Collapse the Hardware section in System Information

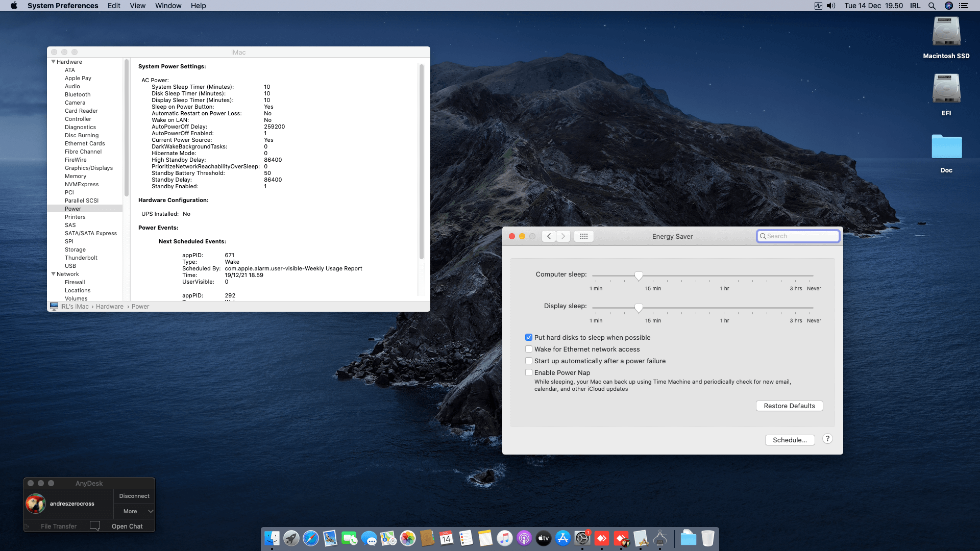pos(53,61)
